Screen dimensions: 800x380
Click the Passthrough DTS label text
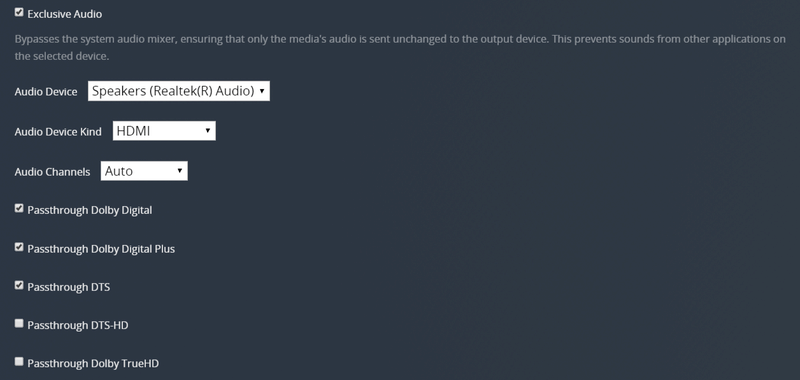[x=69, y=287]
